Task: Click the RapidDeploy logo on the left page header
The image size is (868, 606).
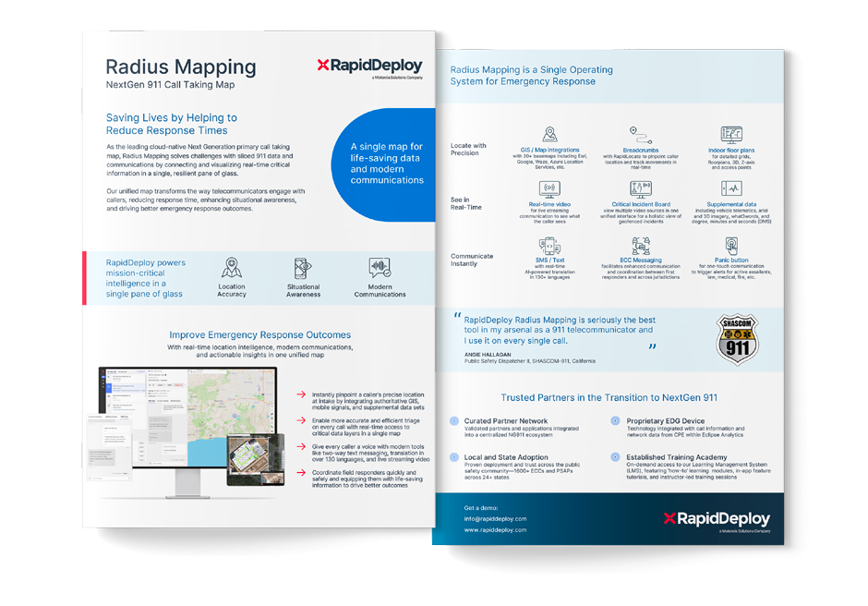Action: (x=369, y=67)
